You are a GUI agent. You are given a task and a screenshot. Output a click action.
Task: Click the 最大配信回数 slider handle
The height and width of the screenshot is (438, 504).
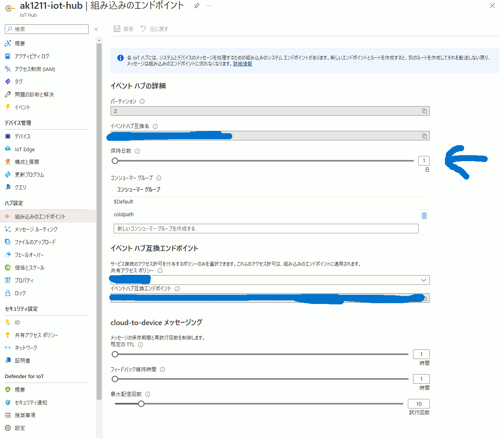[x=141, y=404]
